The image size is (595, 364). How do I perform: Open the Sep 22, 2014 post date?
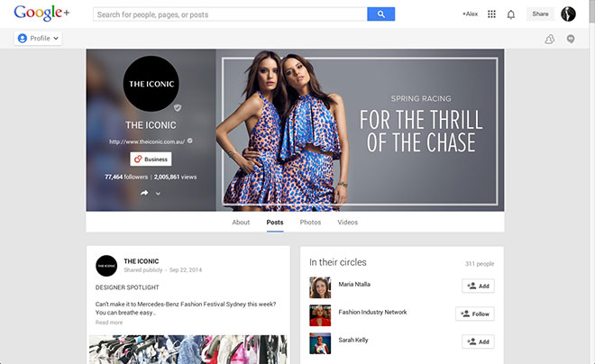click(186, 270)
